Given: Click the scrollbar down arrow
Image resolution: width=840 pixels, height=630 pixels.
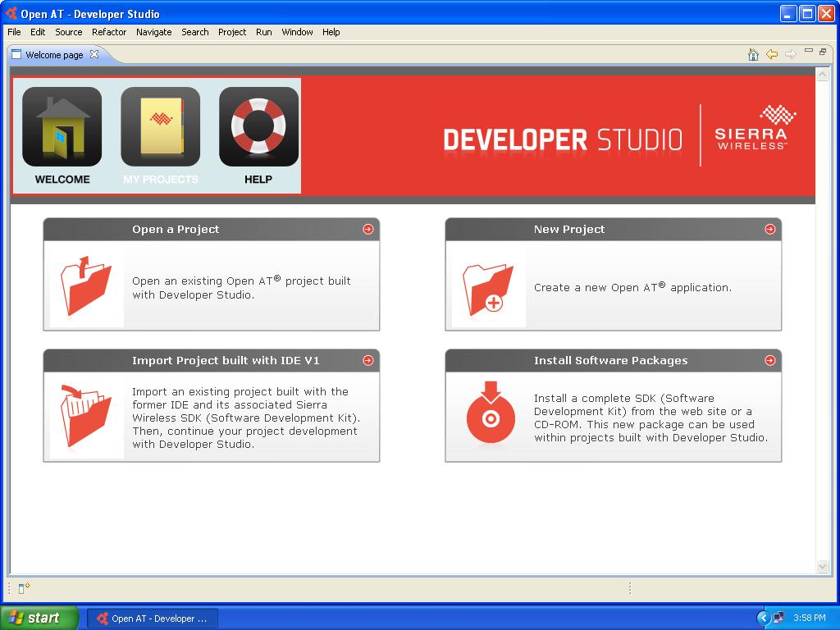Looking at the screenshot, I should click(822, 566).
